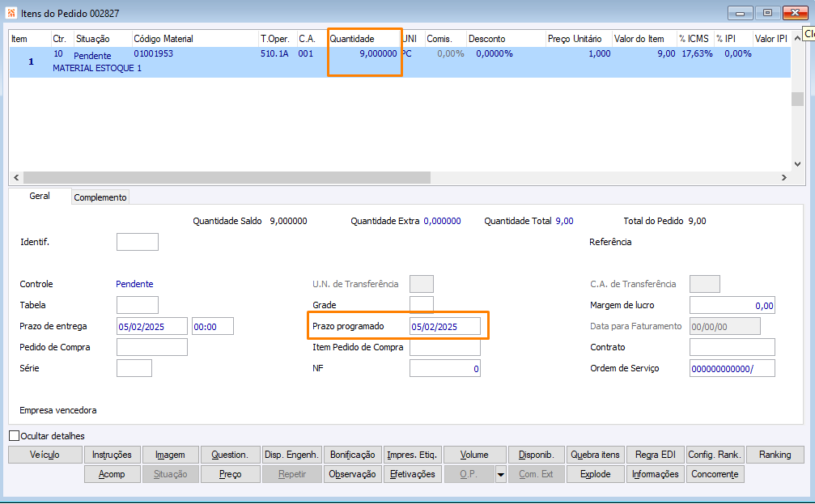Click the Código Material column header

pyautogui.click(x=195, y=39)
